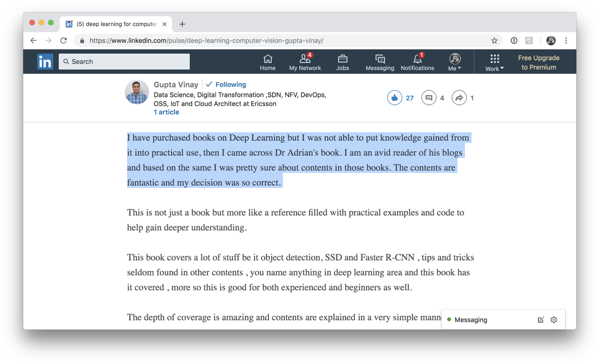Screen dimensions: 599x364
Task: Open the 1 article link
Action: click(x=167, y=112)
